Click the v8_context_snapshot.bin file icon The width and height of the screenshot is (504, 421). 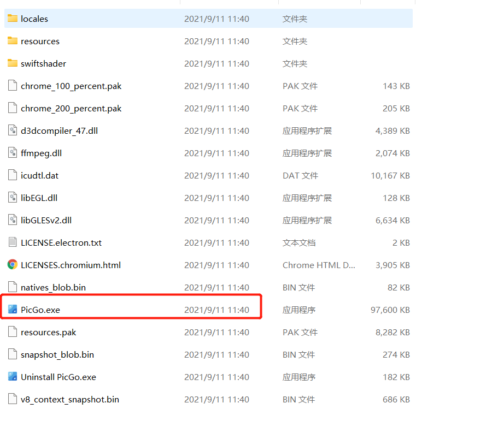(x=13, y=399)
